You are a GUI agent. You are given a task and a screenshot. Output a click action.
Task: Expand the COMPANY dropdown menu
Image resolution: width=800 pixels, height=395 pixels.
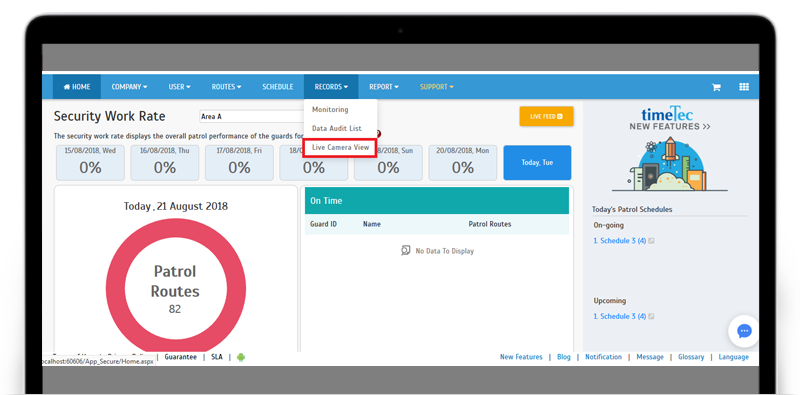(x=130, y=87)
